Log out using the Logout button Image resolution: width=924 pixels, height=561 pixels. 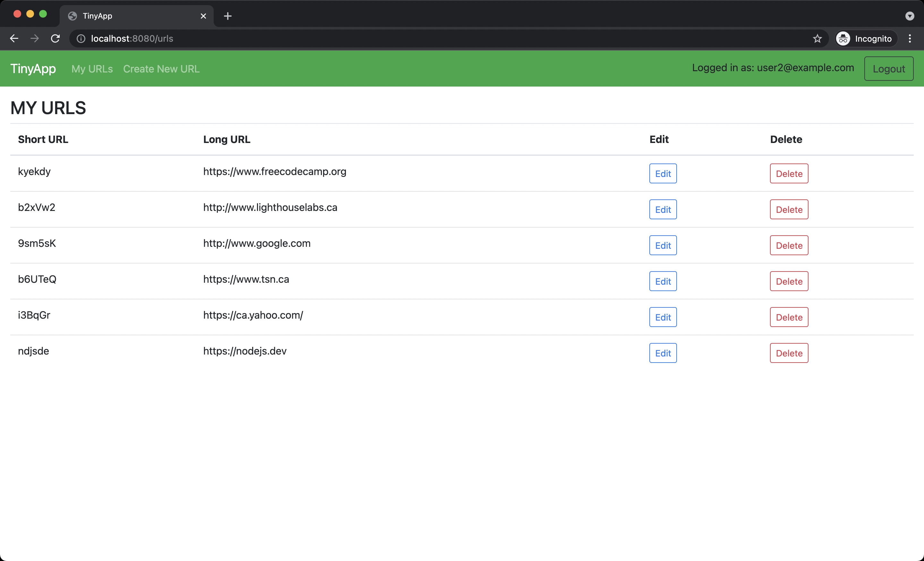coord(888,69)
